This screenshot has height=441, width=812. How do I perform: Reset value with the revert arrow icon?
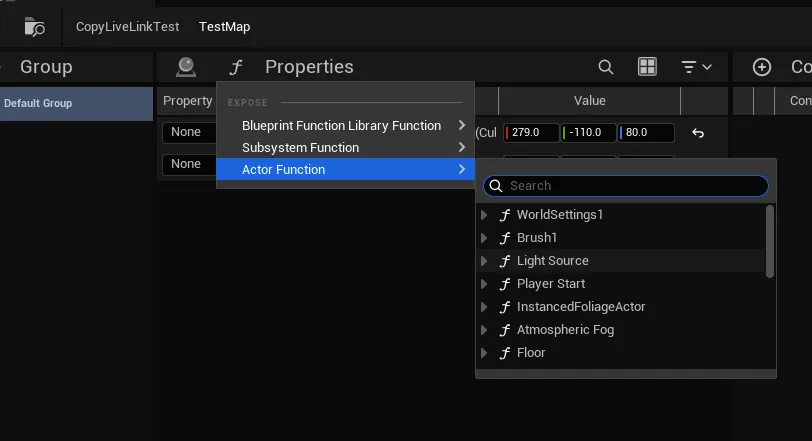[698, 133]
